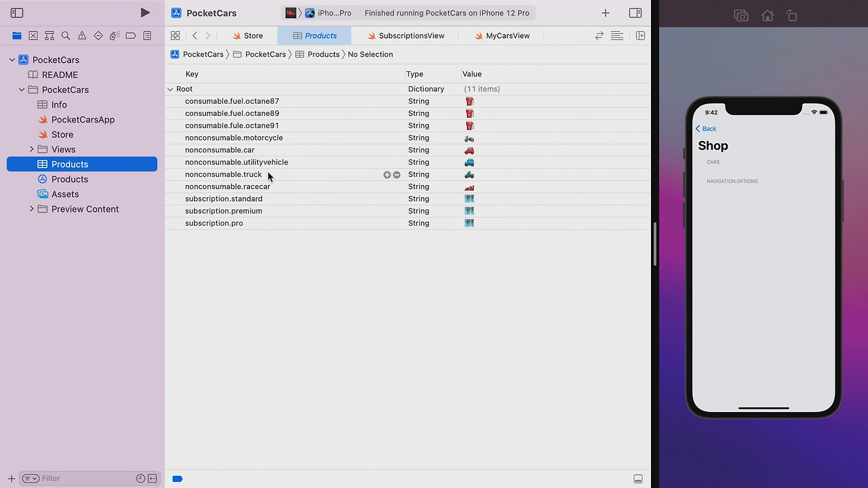868x488 pixels.
Task: Open Assets catalog in navigator
Action: click(64, 194)
